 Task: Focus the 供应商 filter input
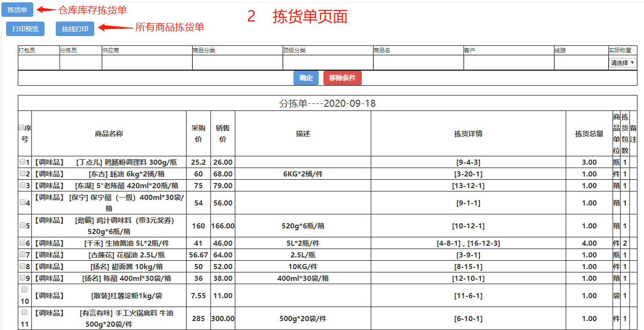147,63
